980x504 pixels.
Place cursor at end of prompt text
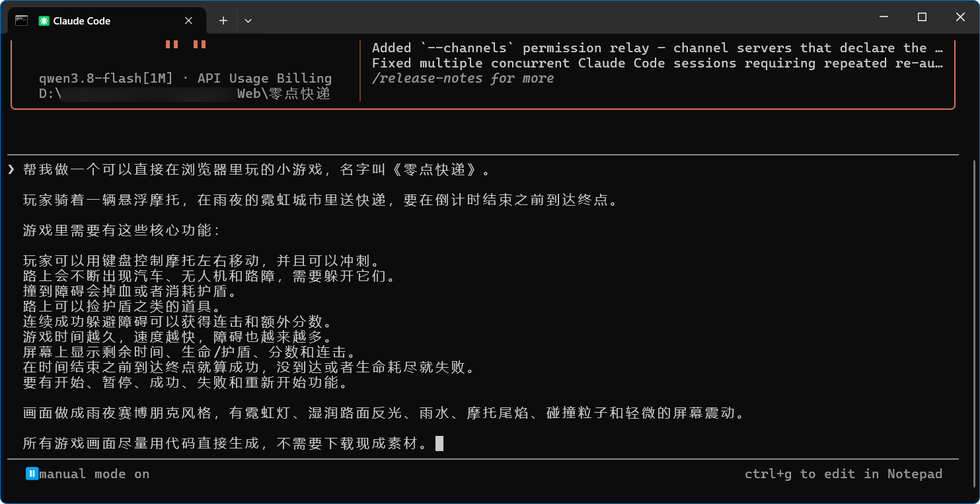[x=439, y=444]
